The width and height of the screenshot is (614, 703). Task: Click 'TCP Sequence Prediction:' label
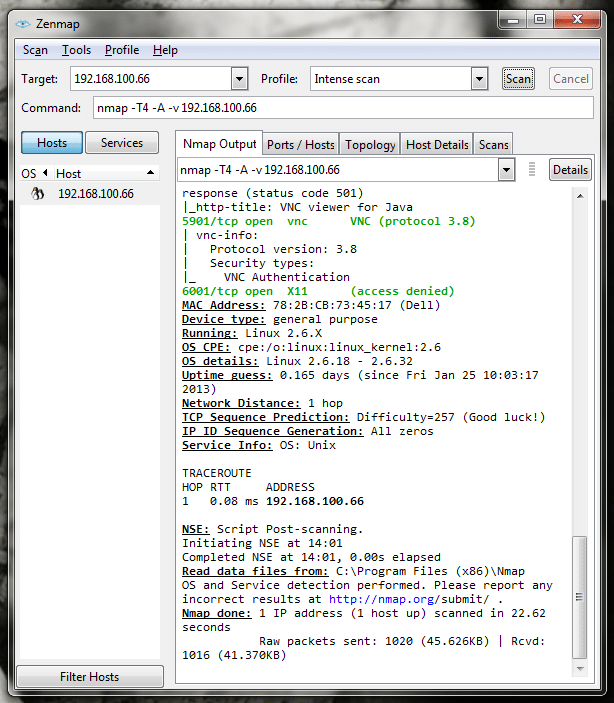[266, 417]
